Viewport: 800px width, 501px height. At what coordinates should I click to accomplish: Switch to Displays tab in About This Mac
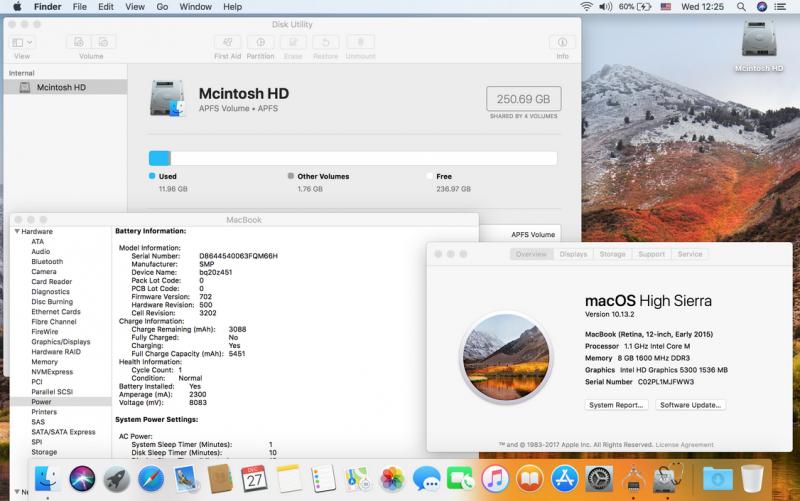click(x=573, y=254)
